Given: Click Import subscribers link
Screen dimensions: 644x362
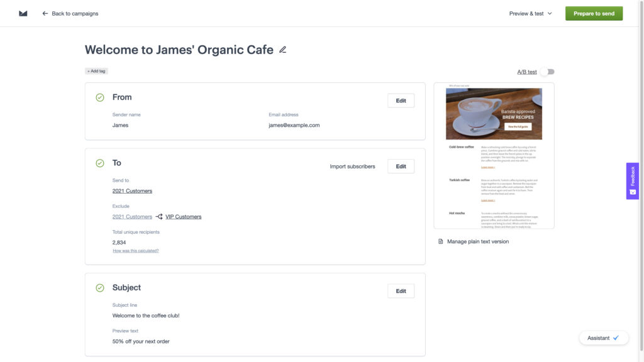Looking at the screenshot, I should coord(352,167).
